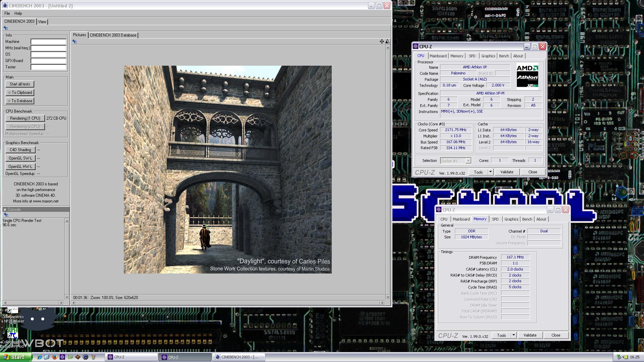Image resolution: width=644 pixels, height=362 pixels.
Task: Click the last quick launch icon
Action: 93,357
